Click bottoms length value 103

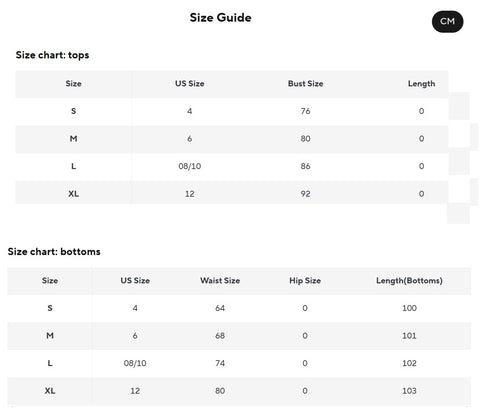click(x=409, y=391)
